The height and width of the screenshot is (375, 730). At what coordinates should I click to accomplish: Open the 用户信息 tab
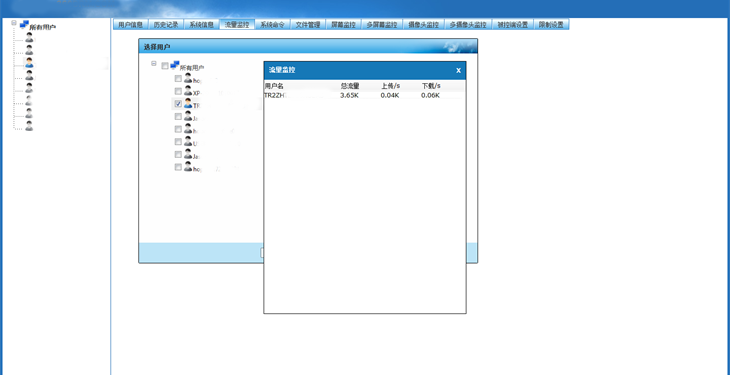(130, 25)
